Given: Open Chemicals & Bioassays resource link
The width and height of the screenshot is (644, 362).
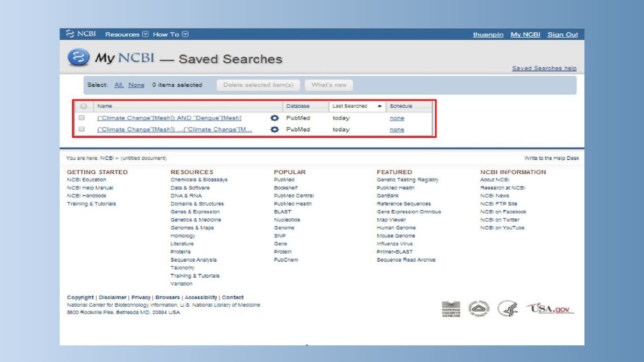Looking at the screenshot, I should coord(199,180).
